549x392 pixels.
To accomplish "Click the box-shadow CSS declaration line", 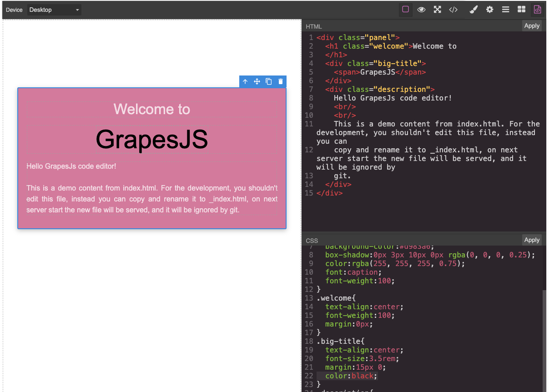I will point(430,255).
